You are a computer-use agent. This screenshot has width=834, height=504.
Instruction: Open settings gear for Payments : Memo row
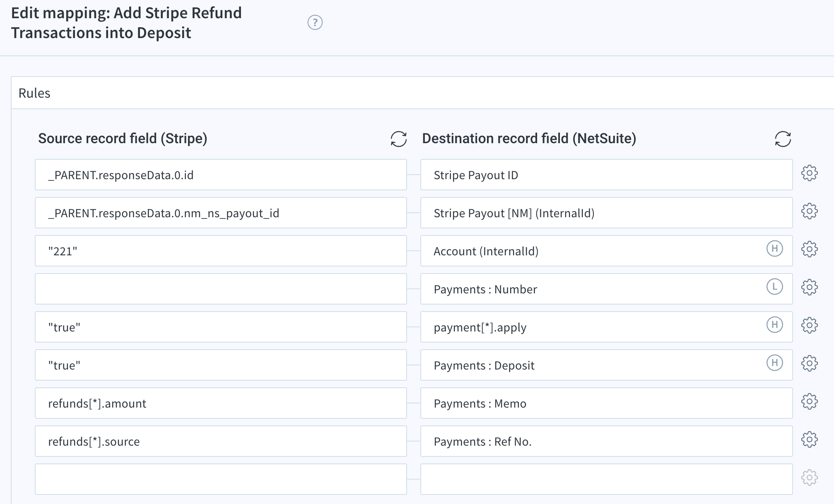(809, 402)
